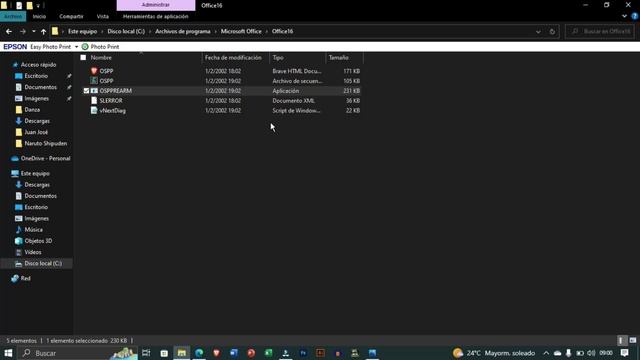The image size is (640, 360).
Task: Refresh the Office16 folder view
Action: [x=552, y=31]
